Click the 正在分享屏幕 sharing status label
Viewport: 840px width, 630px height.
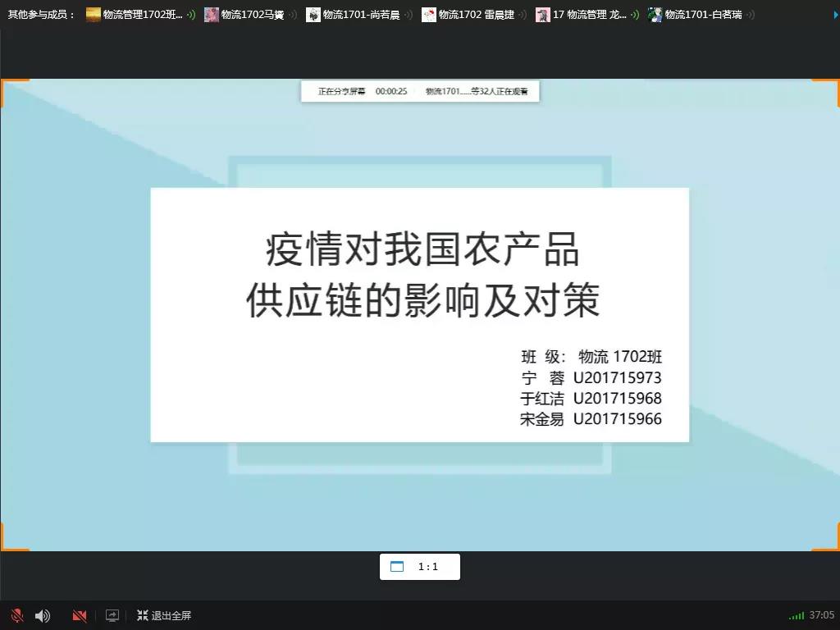341,92
